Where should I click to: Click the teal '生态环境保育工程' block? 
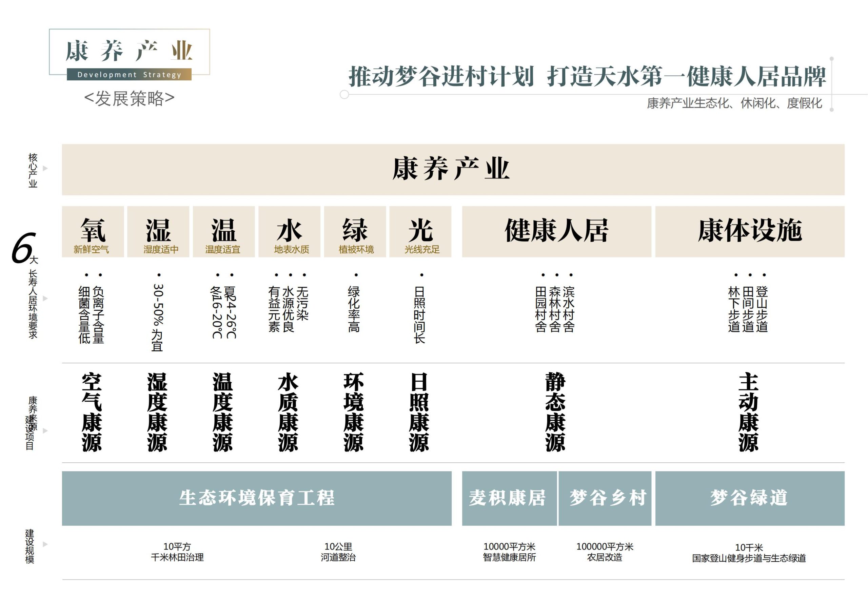[257, 498]
